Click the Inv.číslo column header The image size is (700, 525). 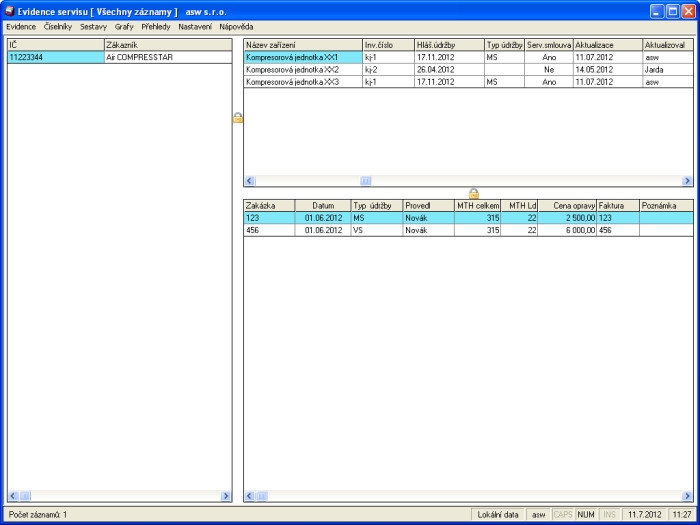[x=388, y=45]
